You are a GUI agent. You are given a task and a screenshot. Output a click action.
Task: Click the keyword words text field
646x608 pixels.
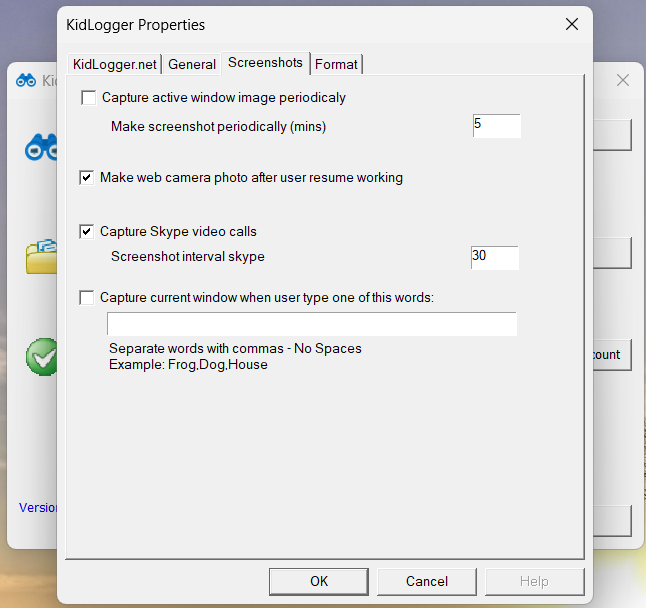pyautogui.click(x=311, y=324)
